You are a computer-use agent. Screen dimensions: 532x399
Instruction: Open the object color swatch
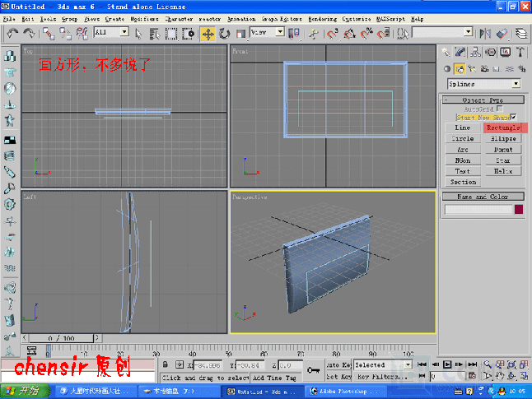click(519, 209)
